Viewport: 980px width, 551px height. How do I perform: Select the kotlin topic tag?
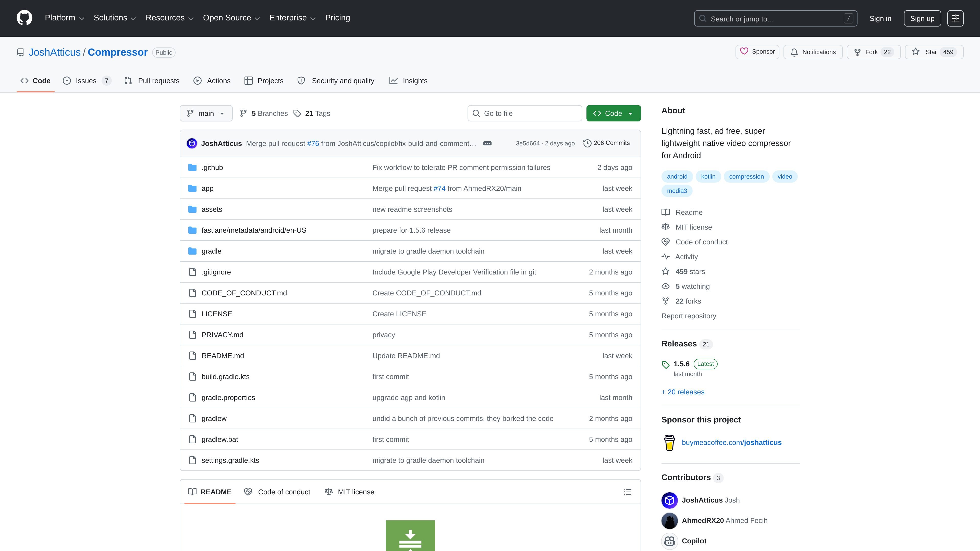(708, 177)
